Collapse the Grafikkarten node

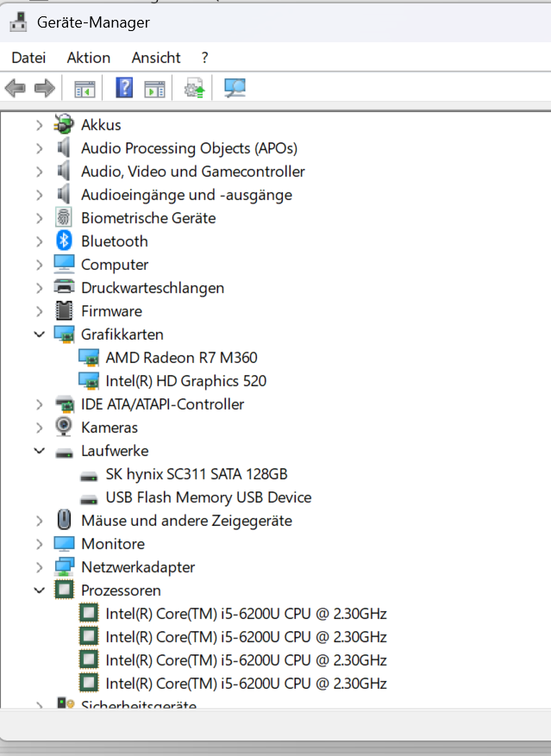point(39,334)
